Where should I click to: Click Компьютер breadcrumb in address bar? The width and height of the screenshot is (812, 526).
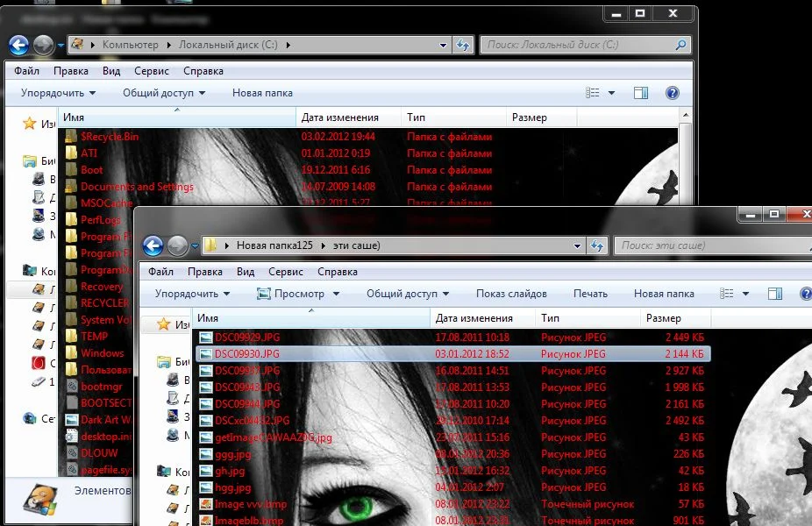click(x=131, y=45)
